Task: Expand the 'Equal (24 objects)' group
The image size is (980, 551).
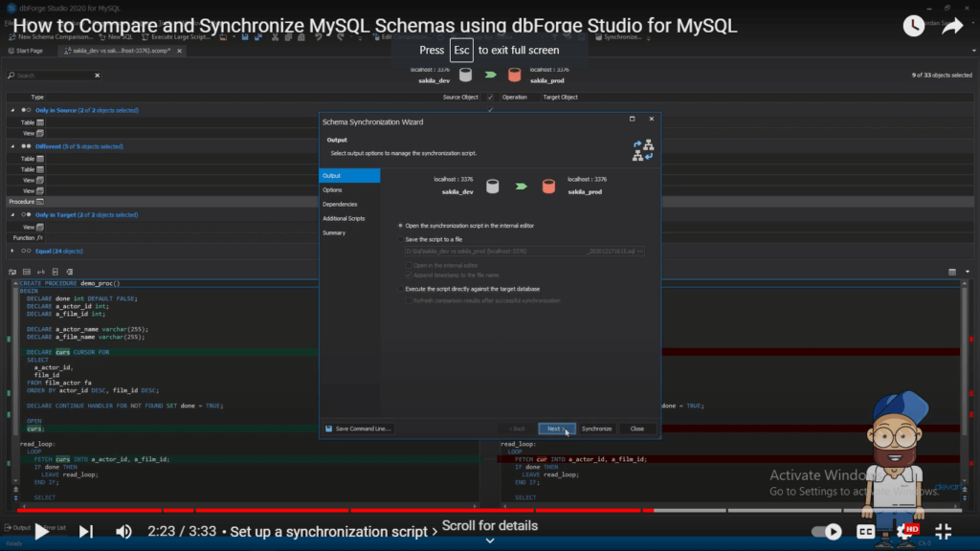Action: [x=12, y=252]
